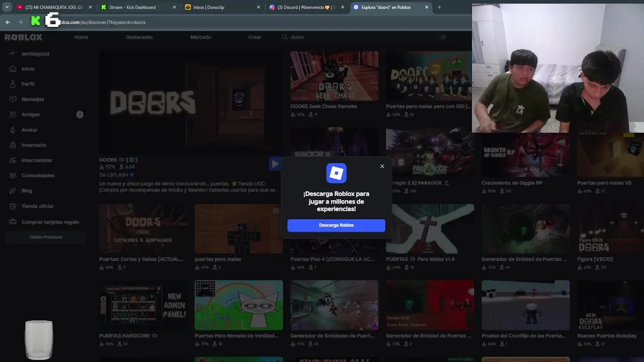Open the puertas pero malas thumbnail
Image resolution: width=644 pixels, height=362 pixels.
[x=238, y=229]
